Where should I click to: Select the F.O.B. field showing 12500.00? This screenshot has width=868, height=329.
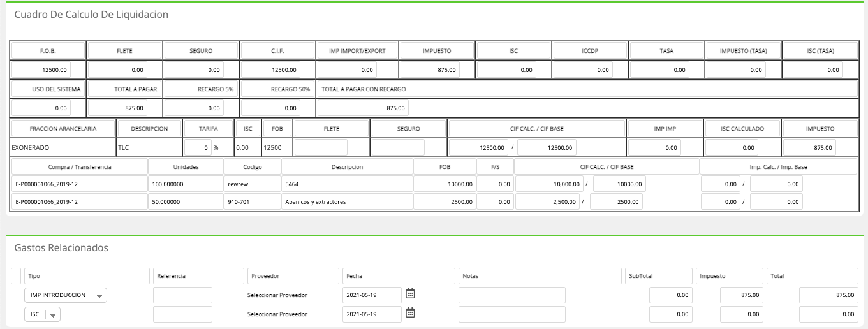41,70
